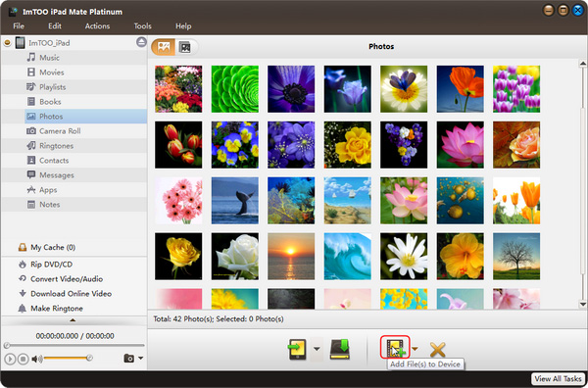Open the Edit menu

[55, 26]
